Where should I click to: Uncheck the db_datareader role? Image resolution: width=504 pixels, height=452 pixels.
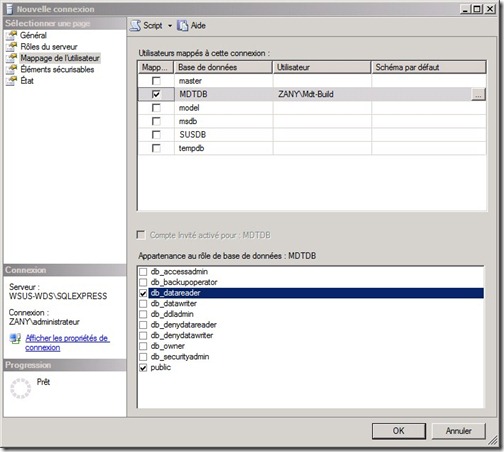click(143, 293)
